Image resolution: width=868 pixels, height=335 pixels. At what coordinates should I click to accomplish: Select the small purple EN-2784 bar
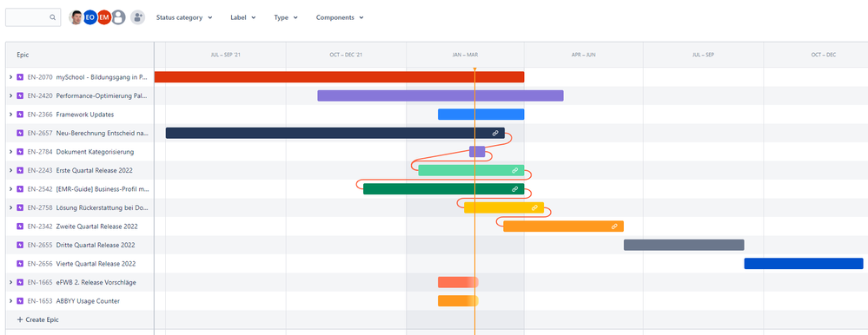tap(477, 152)
